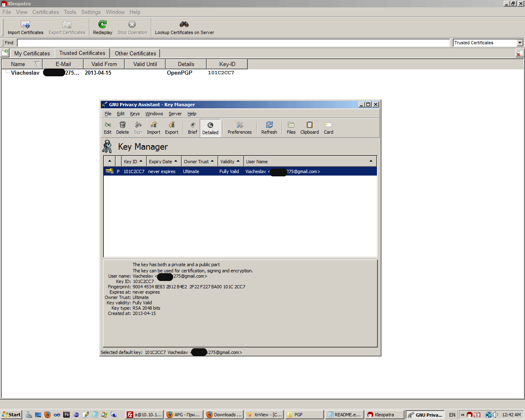Open the Kleopatra Window menu
Screen dimensions: 525x420
(x=115, y=12)
